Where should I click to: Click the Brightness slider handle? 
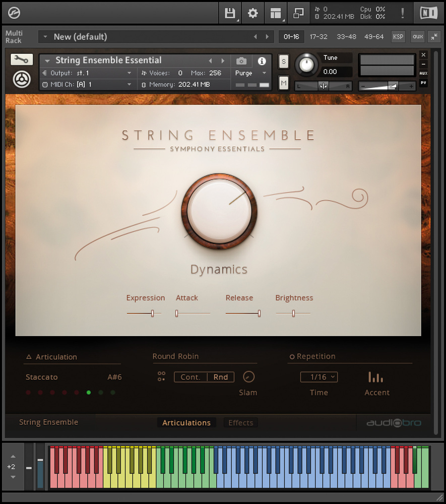point(293,313)
